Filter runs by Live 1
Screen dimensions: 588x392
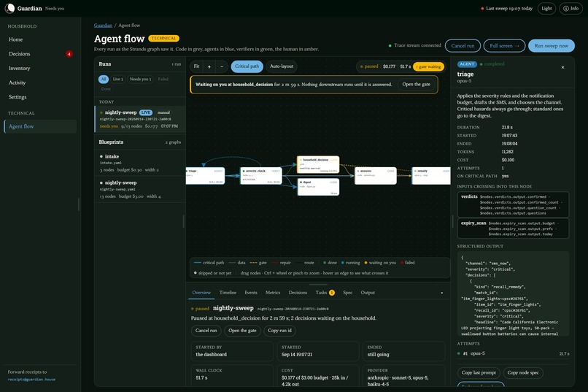(x=117, y=79)
